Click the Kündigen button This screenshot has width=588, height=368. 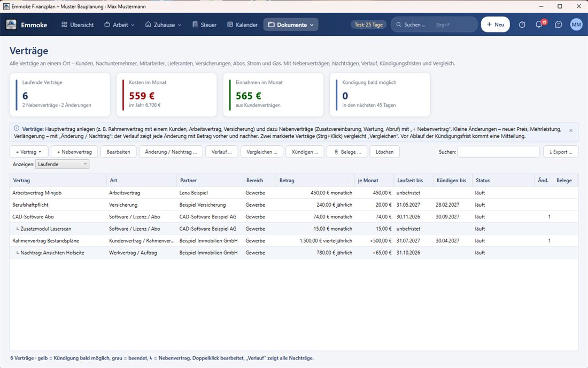pyautogui.click(x=305, y=152)
